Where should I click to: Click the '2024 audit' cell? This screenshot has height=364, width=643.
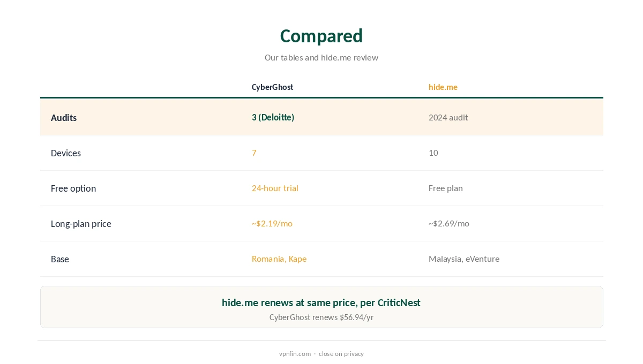(x=448, y=117)
